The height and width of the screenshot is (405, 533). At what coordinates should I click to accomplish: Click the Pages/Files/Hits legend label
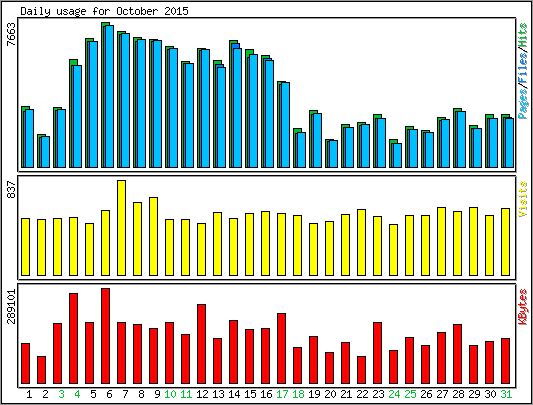click(x=523, y=71)
